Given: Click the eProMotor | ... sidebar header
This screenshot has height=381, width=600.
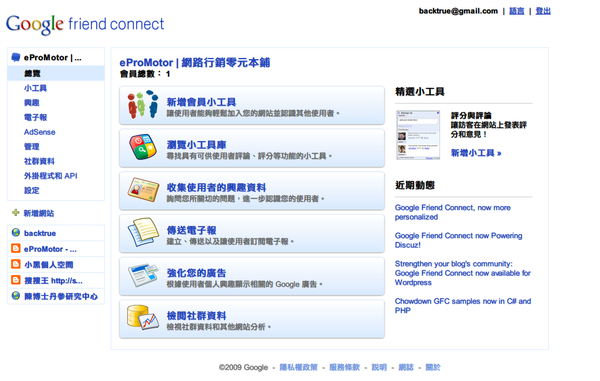Looking at the screenshot, I should click(x=52, y=58).
